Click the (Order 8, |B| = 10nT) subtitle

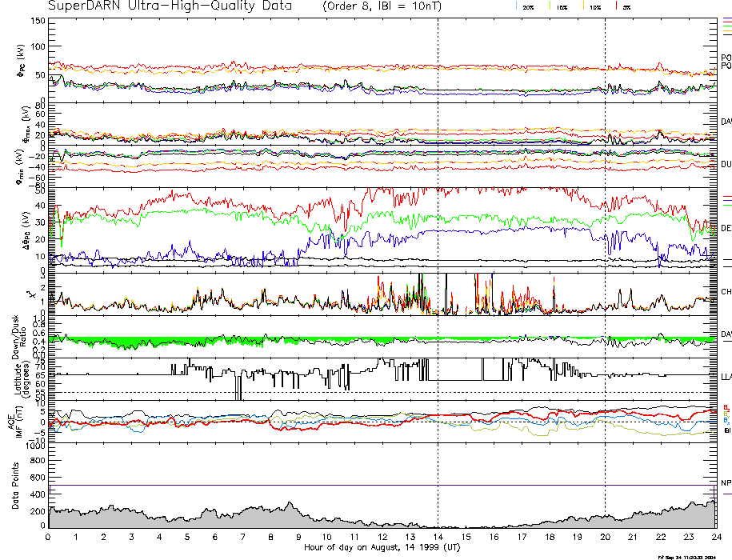(392, 6)
